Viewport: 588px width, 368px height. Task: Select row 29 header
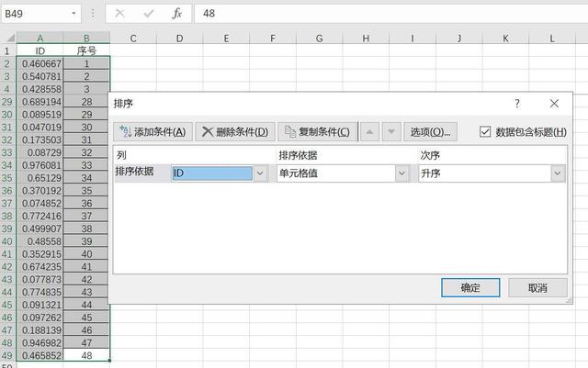[x=7, y=102]
